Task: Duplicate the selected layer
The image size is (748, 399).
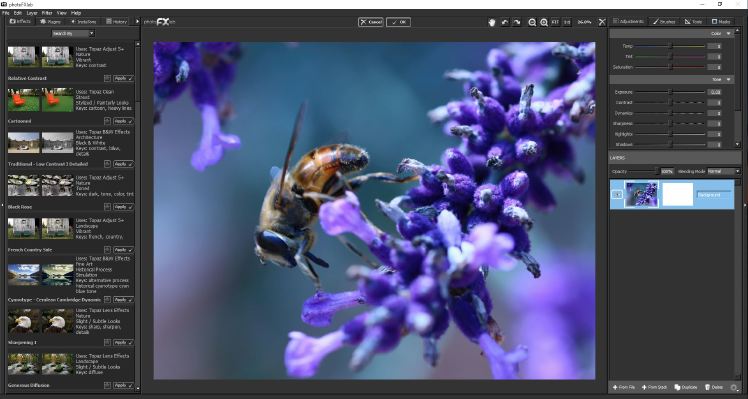Action: (x=686, y=388)
